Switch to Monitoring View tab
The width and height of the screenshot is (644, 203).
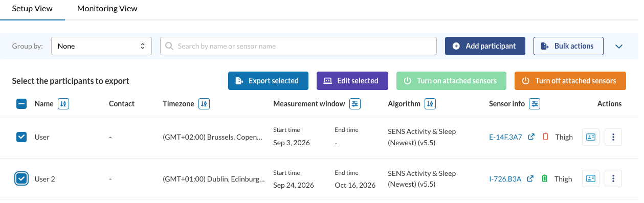[107, 9]
